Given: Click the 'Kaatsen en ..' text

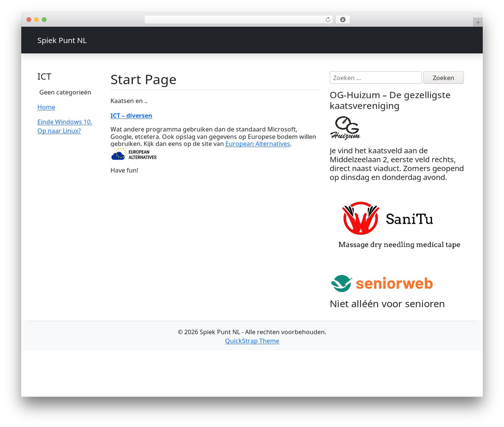Looking at the screenshot, I should click(x=129, y=101).
